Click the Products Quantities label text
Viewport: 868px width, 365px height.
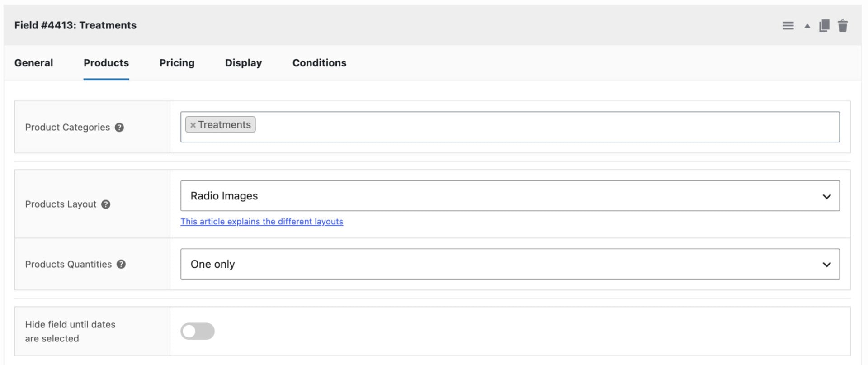coord(68,264)
